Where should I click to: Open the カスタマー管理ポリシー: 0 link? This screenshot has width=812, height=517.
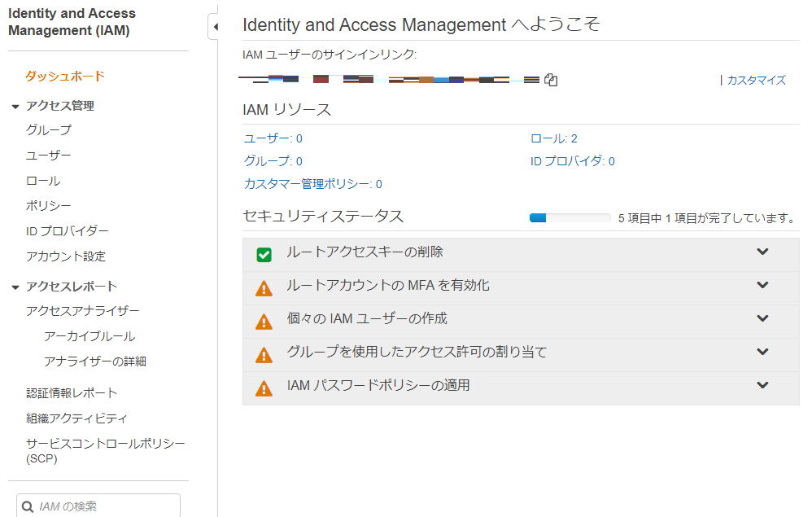click(x=312, y=184)
